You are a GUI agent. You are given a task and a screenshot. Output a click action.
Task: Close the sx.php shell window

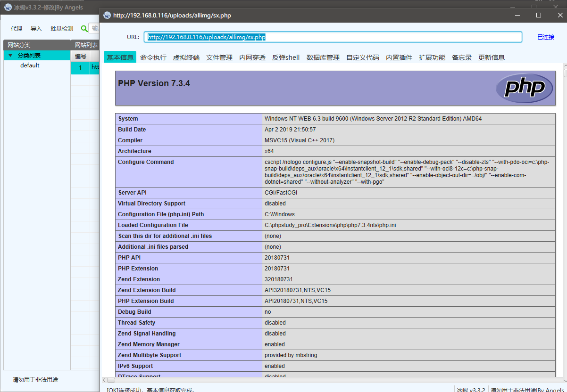click(x=559, y=15)
